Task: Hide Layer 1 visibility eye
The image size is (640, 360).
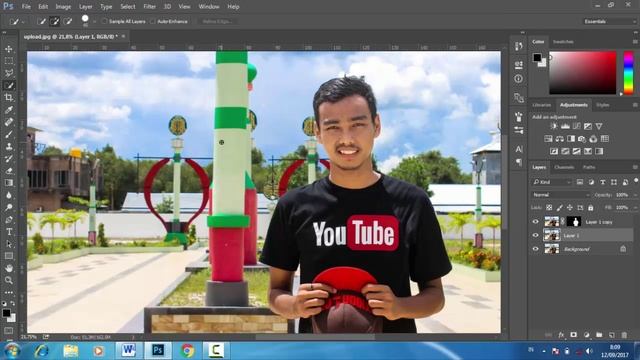Action: (536, 235)
